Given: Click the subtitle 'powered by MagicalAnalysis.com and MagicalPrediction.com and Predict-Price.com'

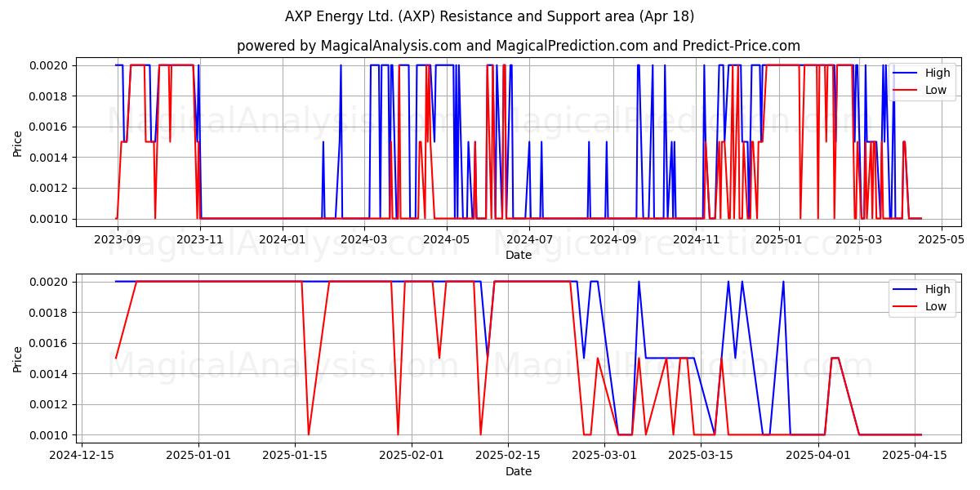Looking at the screenshot, I should (519, 46).
